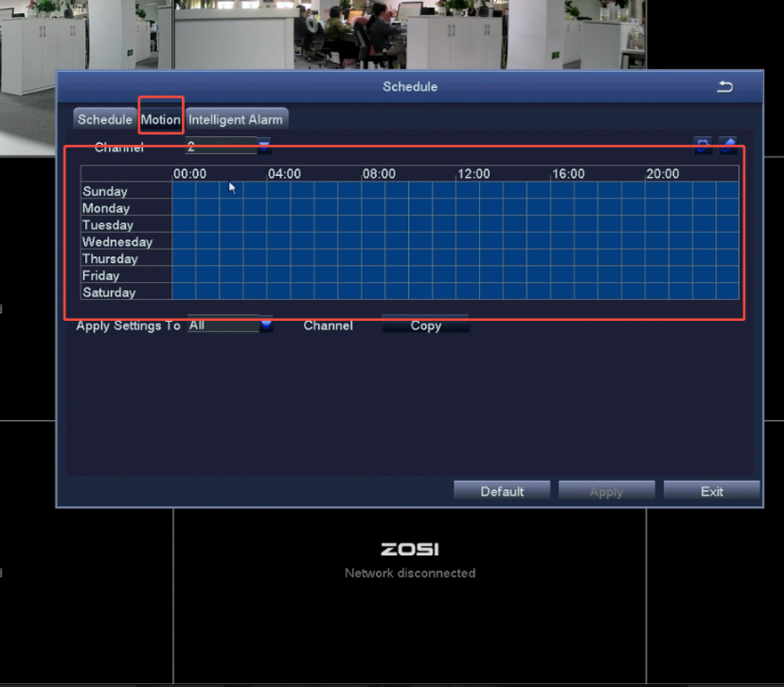Click the ZOSI logo in the empty channel

[409, 549]
